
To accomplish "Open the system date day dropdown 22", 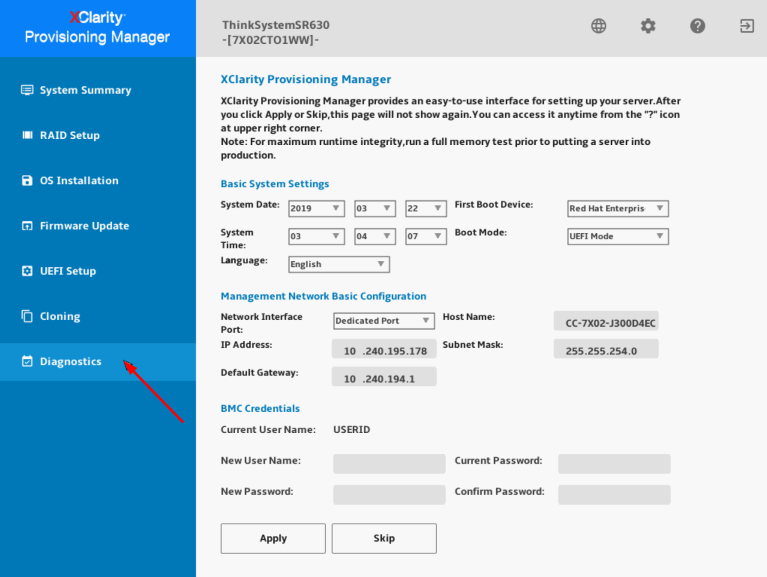I will (426, 208).
